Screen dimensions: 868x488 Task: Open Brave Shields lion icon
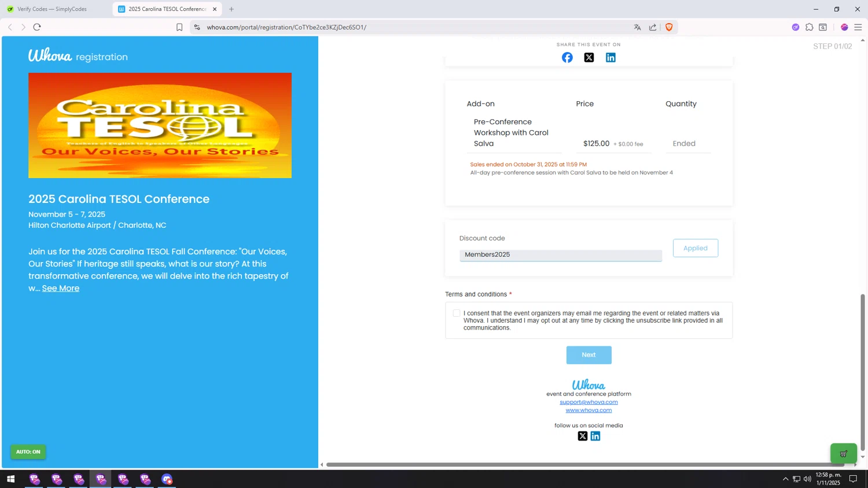(x=669, y=27)
